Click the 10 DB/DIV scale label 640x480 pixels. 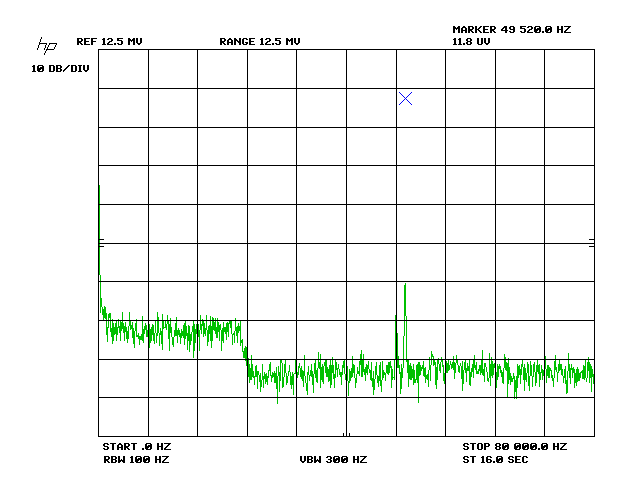click(60, 69)
